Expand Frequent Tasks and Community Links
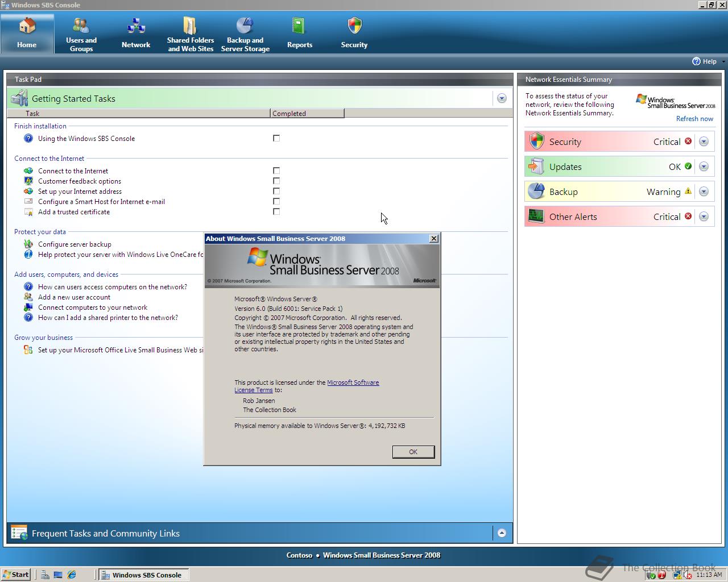Image resolution: width=728 pixels, height=582 pixels. click(502, 533)
